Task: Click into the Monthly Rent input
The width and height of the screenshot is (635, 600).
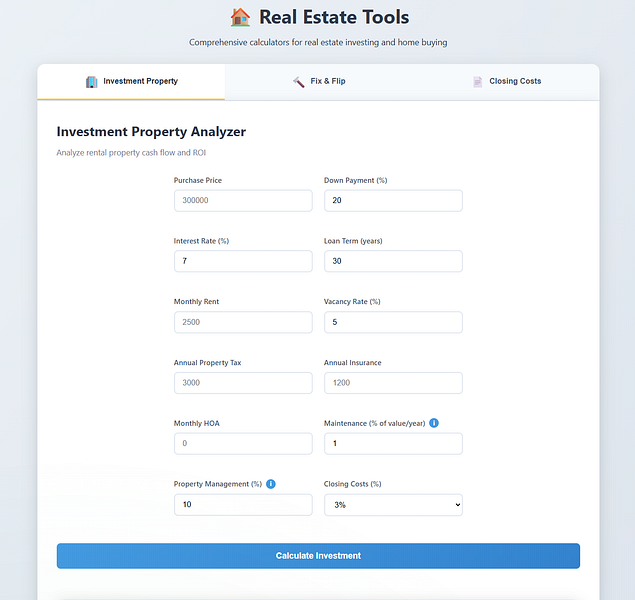Action: [x=243, y=322]
